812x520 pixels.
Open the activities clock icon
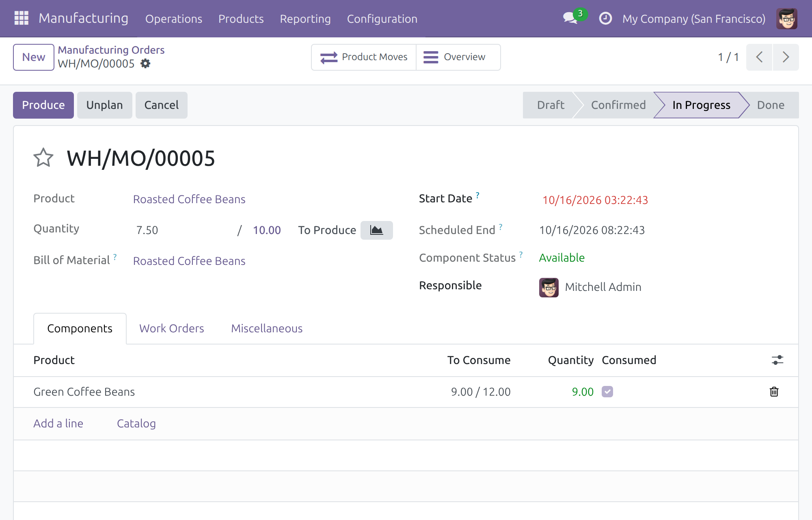(605, 18)
